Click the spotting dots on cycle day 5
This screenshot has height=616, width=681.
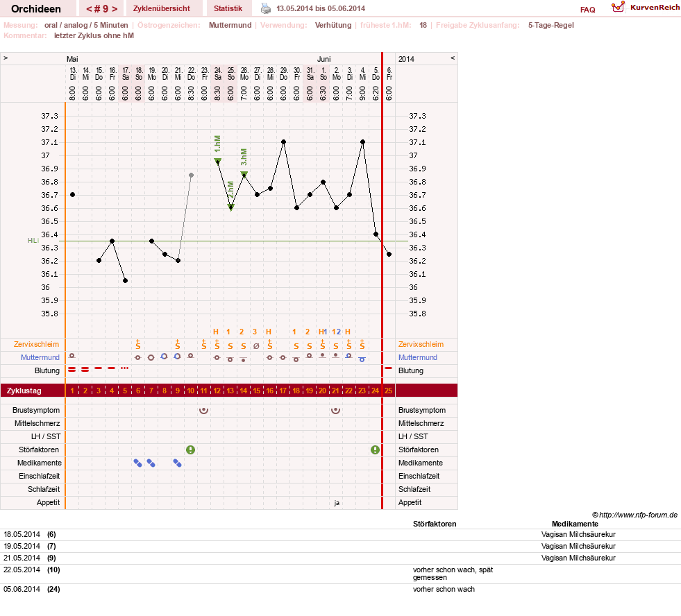click(125, 368)
